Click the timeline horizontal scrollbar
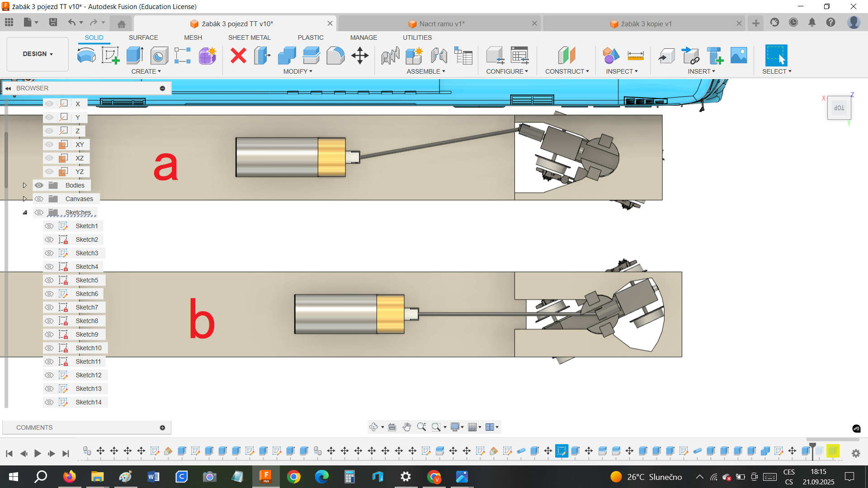The image size is (868, 488). (832, 439)
